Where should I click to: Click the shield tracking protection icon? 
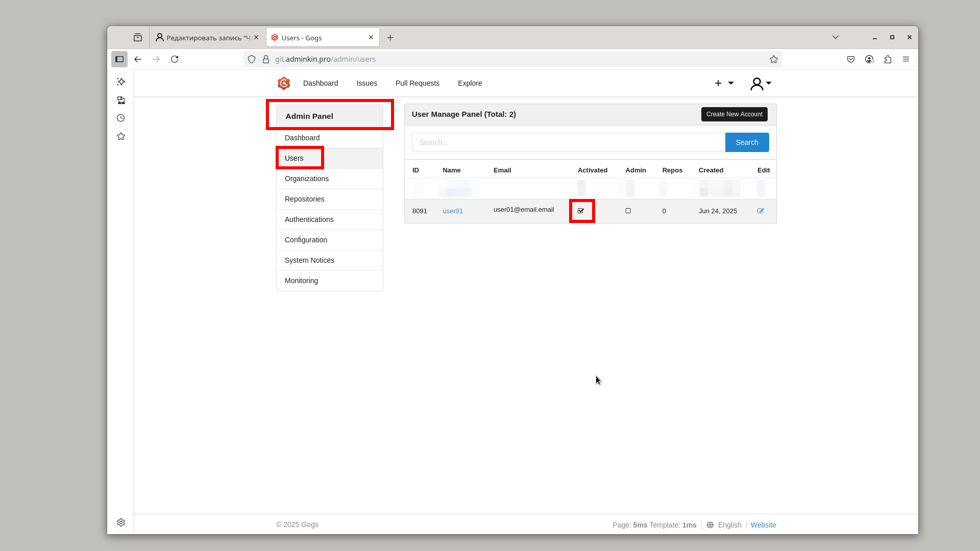(252, 59)
